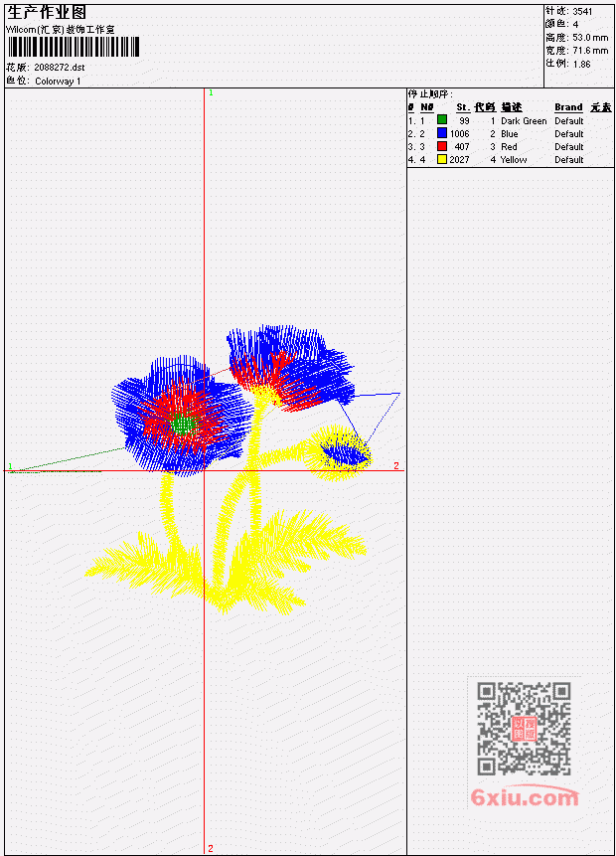Click stitch count '1006' in Blue row
This screenshot has width=616, height=856.
459,134
